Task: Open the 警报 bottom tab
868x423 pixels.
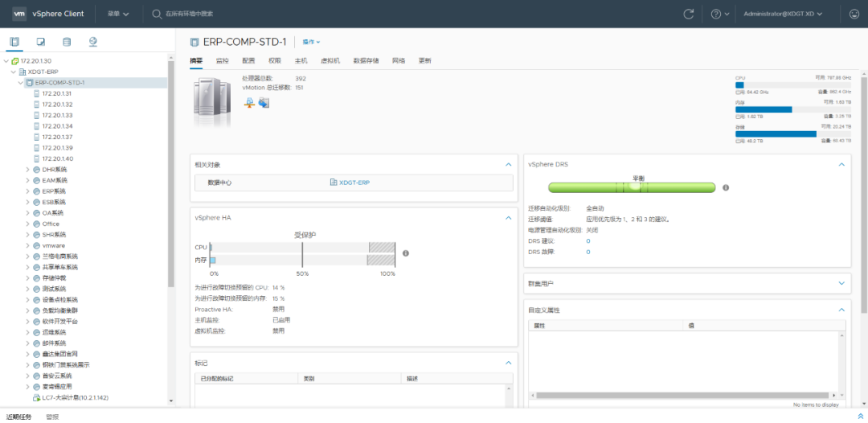Action: [52, 417]
